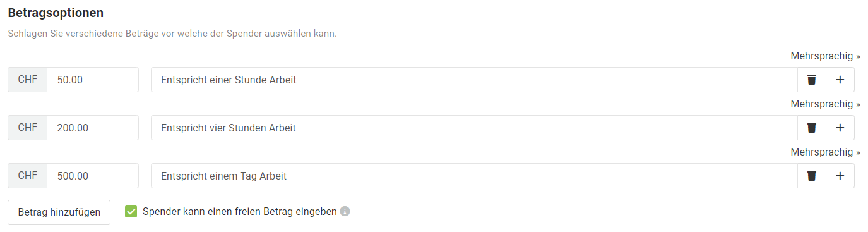Click the 'Betragsoptionen' heading

coord(56,13)
